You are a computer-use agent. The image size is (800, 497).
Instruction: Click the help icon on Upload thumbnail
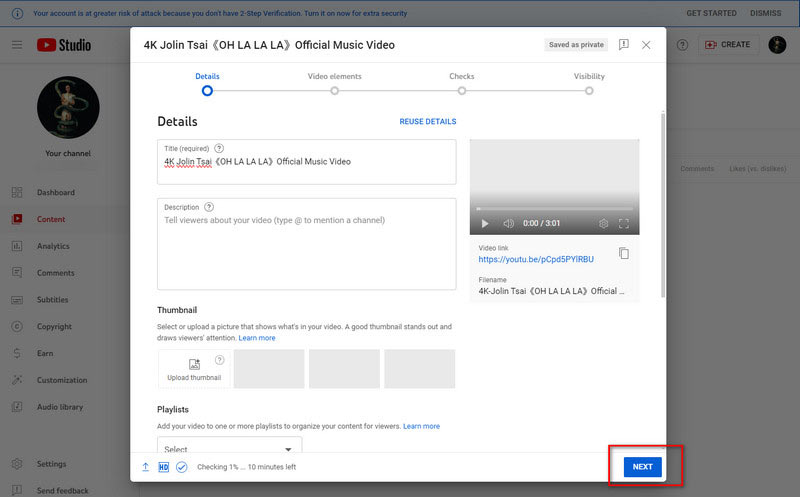(219, 360)
